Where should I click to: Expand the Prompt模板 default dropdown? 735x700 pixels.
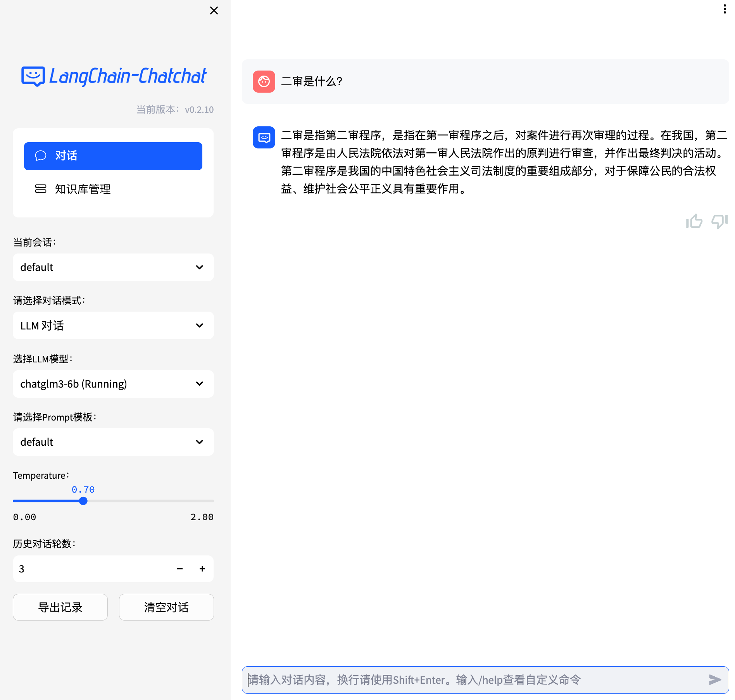(x=113, y=442)
